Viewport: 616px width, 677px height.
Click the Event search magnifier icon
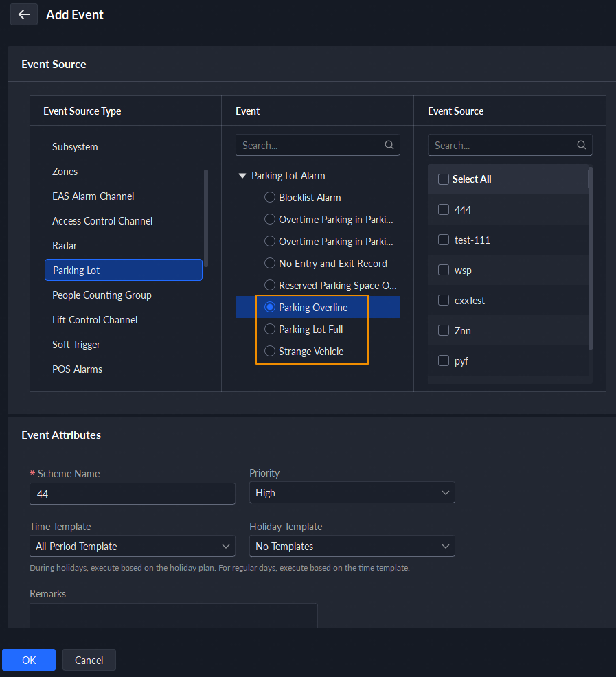pyautogui.click(x=389, y=145)
